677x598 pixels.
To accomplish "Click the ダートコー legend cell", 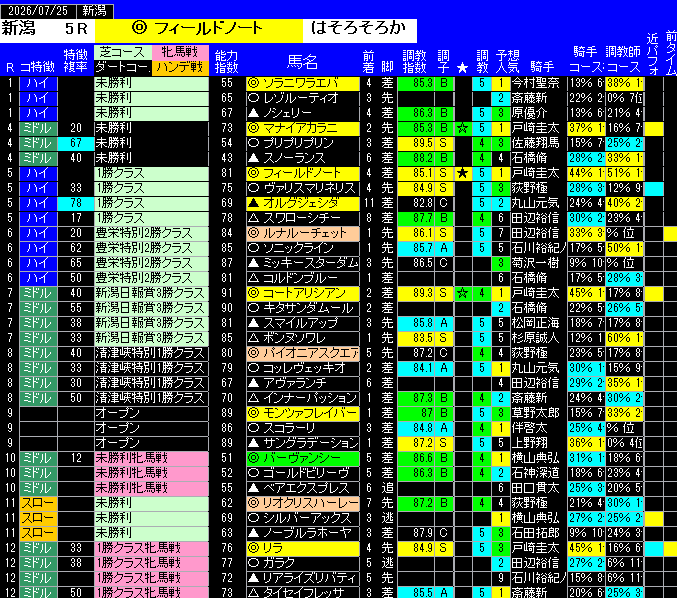I will click(x=123, y=67).
